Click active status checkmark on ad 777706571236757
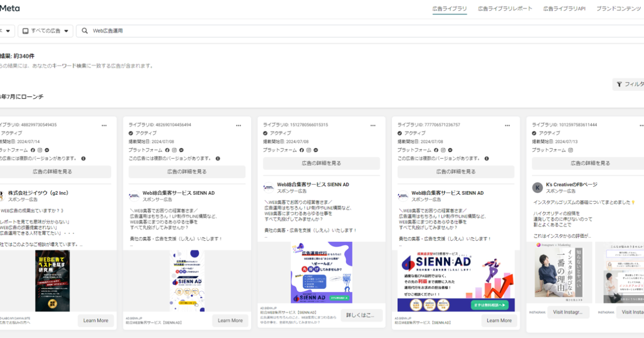This screenshot has width=644, height=338. pyautogui.click(x=400, y=133)
